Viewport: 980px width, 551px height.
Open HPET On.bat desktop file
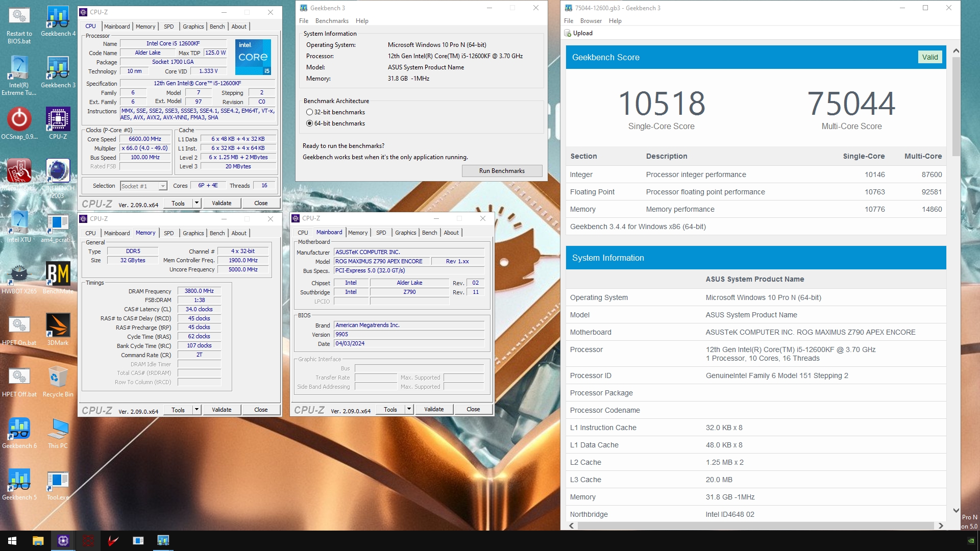click(19, 330)
